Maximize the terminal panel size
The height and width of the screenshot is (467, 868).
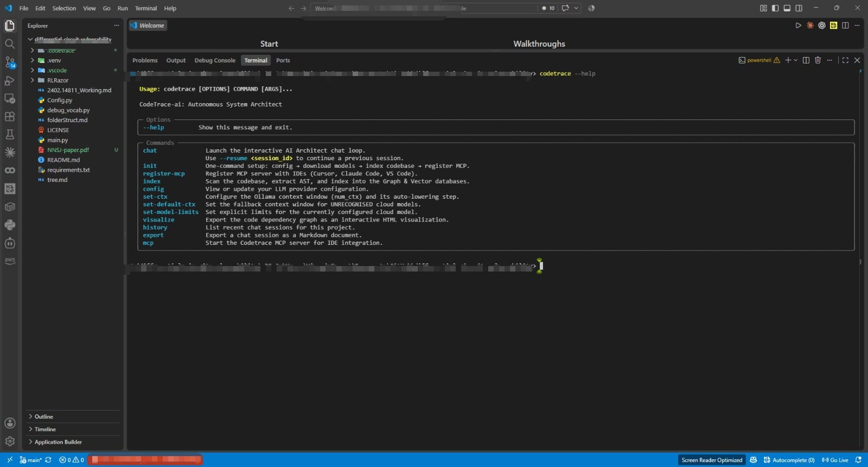tap(845, 60)
